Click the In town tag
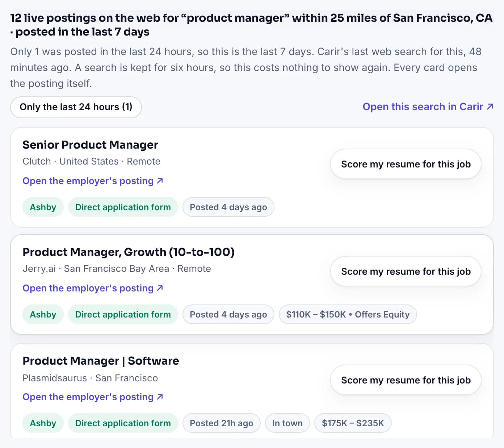The height and width of the screenshot is (448, 504). (x=287, y=423)
